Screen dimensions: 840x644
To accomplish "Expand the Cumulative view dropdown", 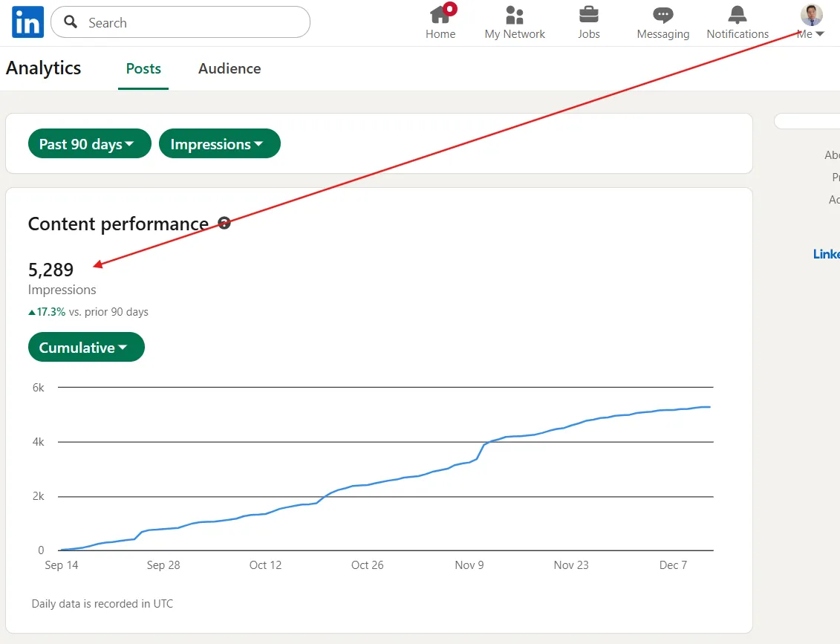I will (x=86, y=348).
